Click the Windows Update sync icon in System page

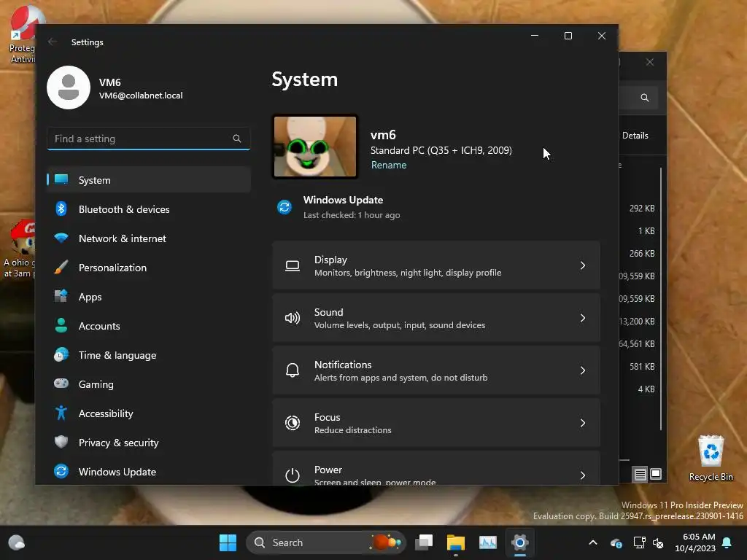(x=285, y=207)
